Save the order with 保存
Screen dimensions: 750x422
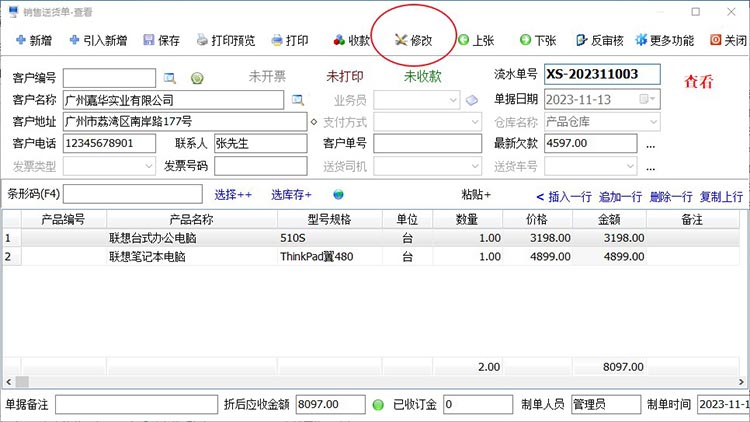coord(162,41)
